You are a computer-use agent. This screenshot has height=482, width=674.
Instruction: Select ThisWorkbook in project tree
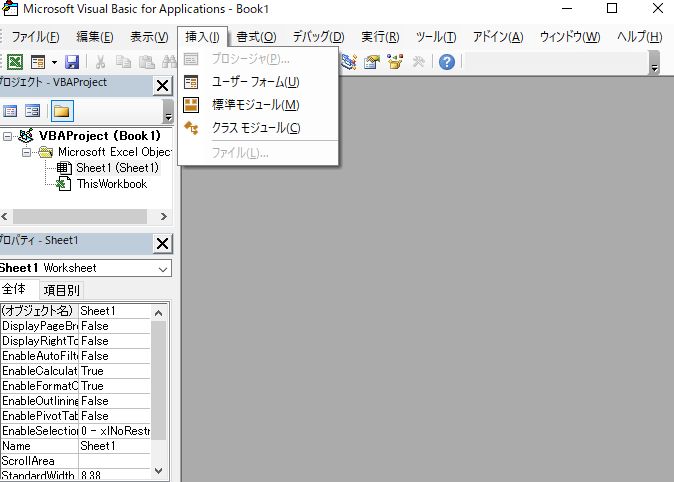click(x=112, y=184)
